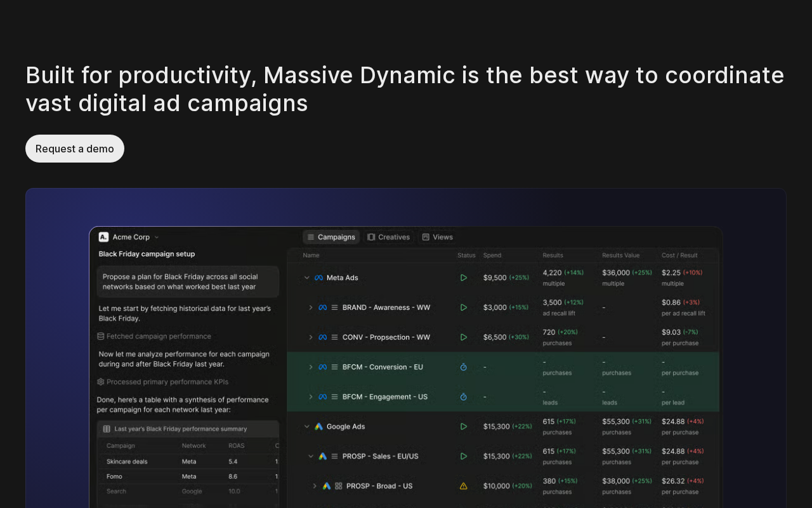Collapse the Meta Ads group
The height and width of the screenshot is (508, 812).
pyautogui.click(x=307, y=277)
